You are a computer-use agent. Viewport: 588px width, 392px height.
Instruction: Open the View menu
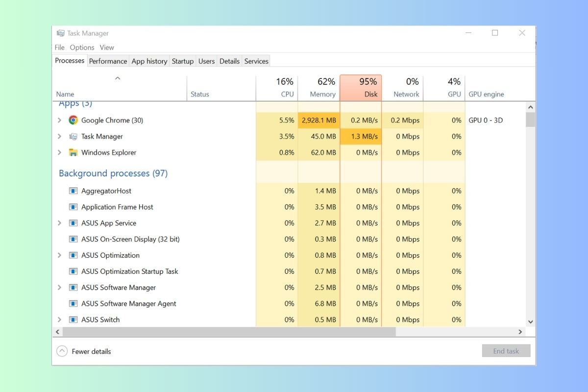(x=107, y=48)
